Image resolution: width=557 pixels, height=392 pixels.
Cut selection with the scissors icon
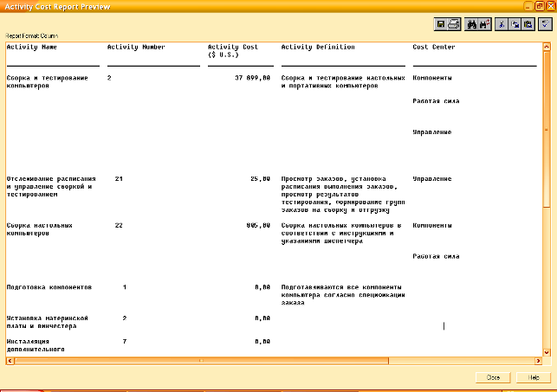[x=502, y=24]
